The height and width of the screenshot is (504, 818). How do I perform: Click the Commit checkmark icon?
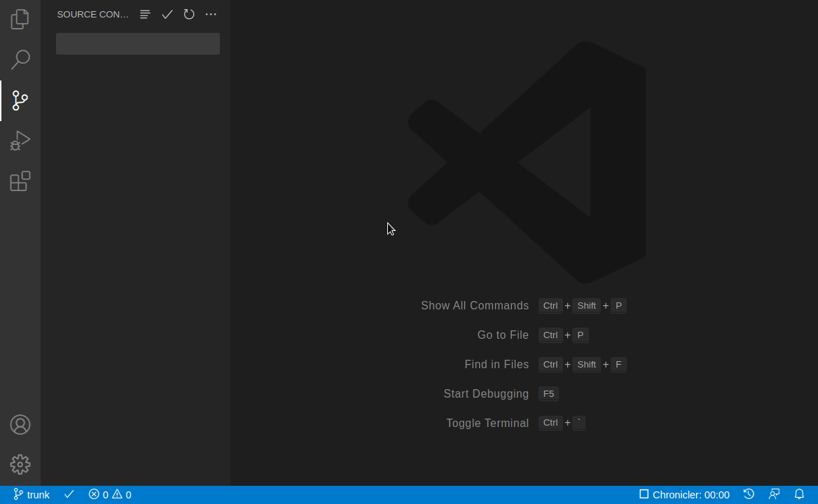(x=167, y=15)
